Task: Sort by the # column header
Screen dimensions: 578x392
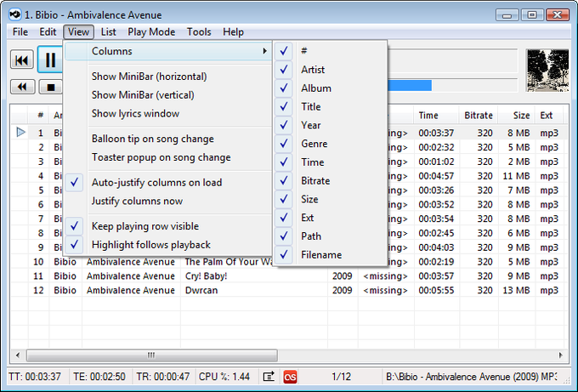Action: 38,116
